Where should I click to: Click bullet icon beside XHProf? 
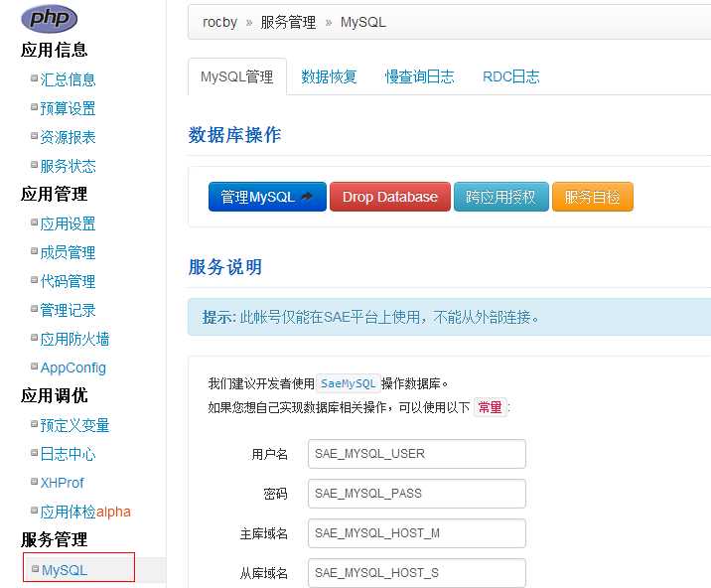point(34,482)
